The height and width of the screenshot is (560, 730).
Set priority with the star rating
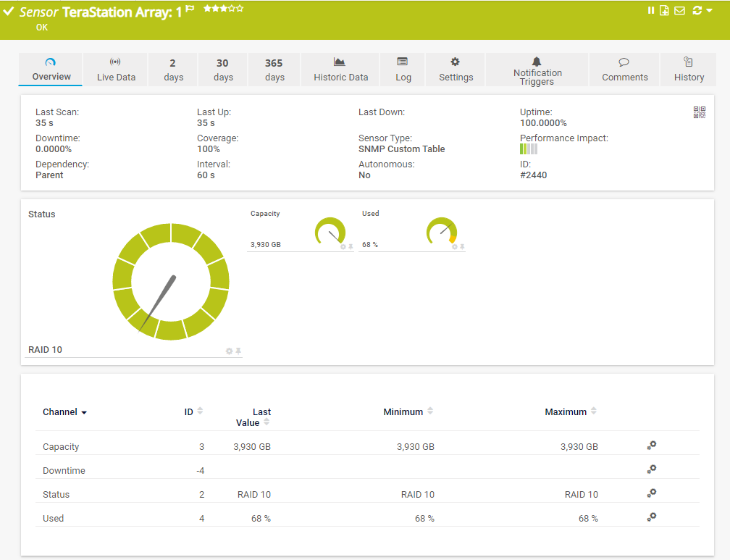223,9
